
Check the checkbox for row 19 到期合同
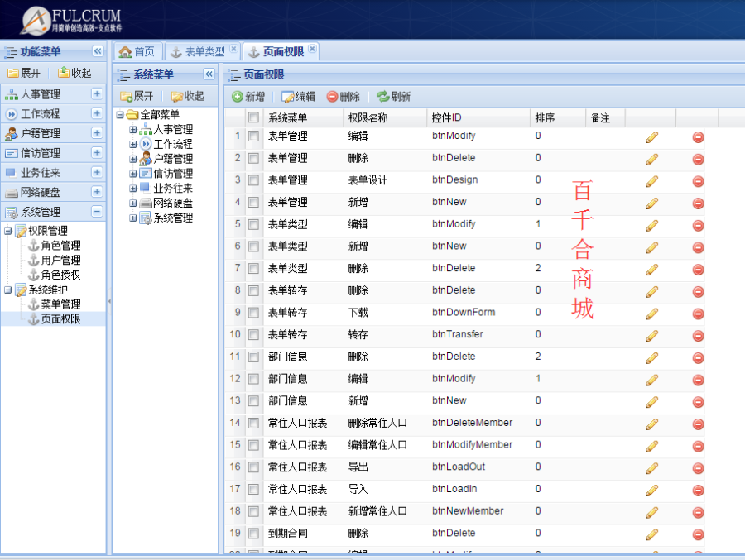pos(253,534)
